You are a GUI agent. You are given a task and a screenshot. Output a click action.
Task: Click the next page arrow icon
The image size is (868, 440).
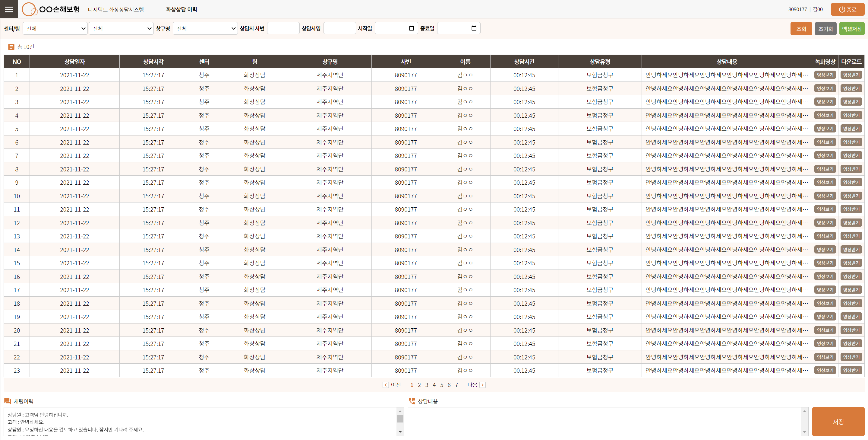[482, 385]
